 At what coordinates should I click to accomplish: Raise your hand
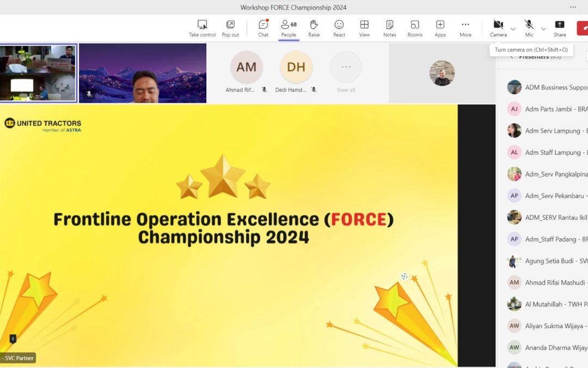pos(314,28)
